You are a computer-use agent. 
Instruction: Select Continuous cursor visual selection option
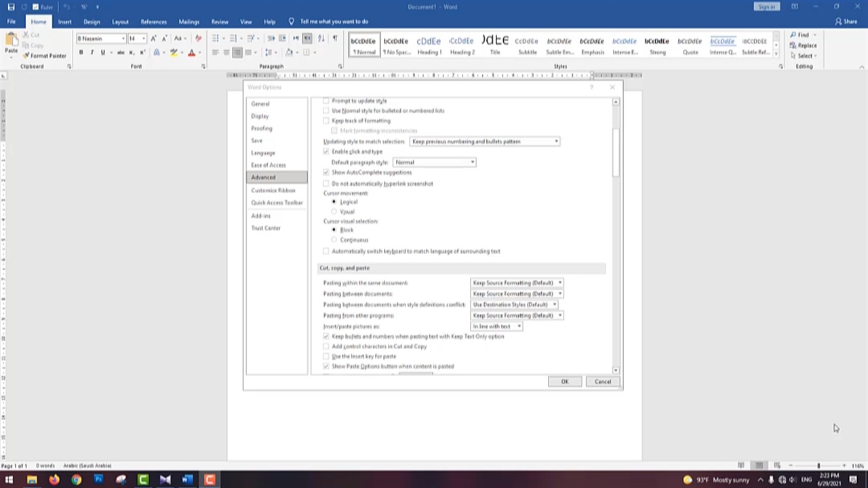coord(334,240)
